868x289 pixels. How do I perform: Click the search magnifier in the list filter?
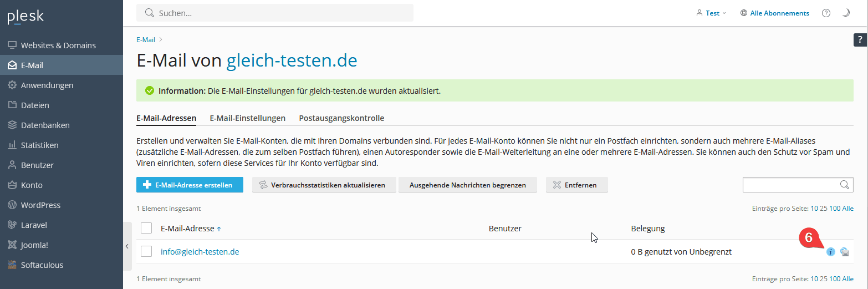(x=845, y=185)
